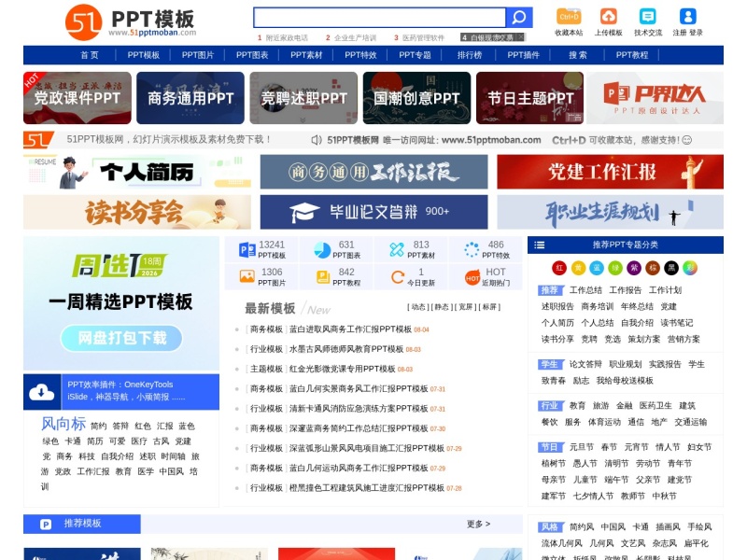Image resolution: width=747 pixels, height=560 pixels.
Task: Open the 技术交流 chat icon
Action: [647, 16]
